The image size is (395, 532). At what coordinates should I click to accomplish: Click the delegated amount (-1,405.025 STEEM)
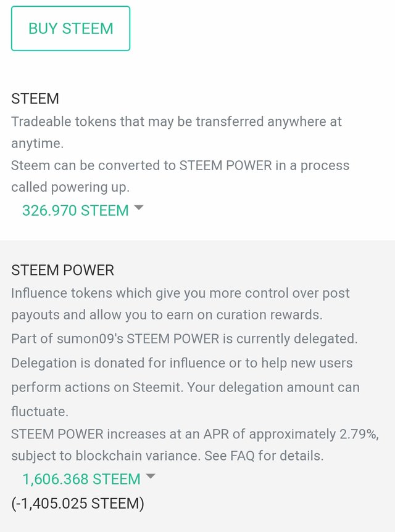[78, 503]
